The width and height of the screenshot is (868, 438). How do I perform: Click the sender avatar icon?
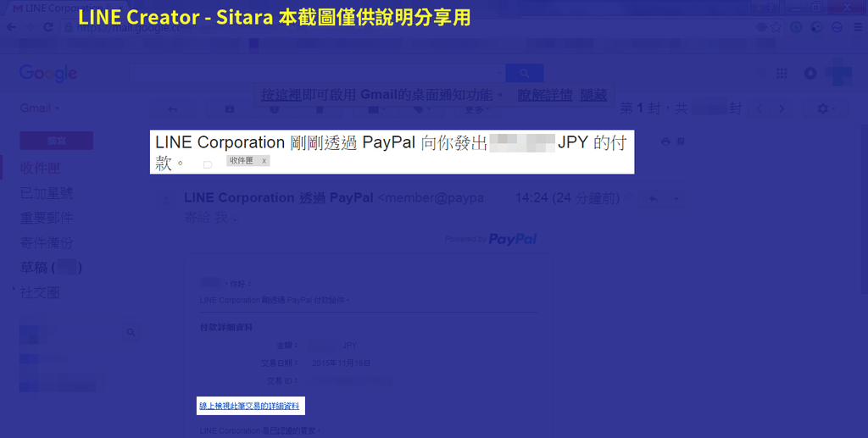(166, 200)
